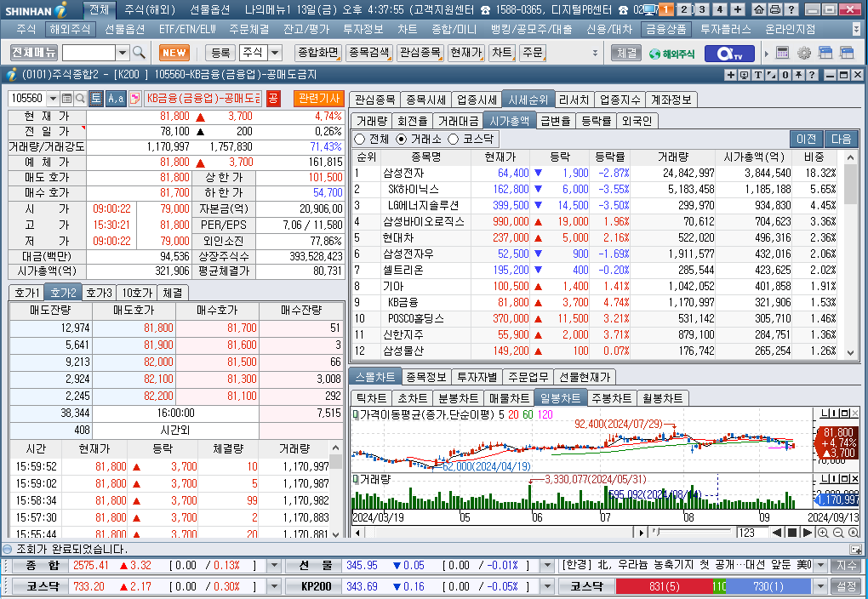Click the 시가총액(억) column header
Screen dimensions: 868x599
click(754, 157)
